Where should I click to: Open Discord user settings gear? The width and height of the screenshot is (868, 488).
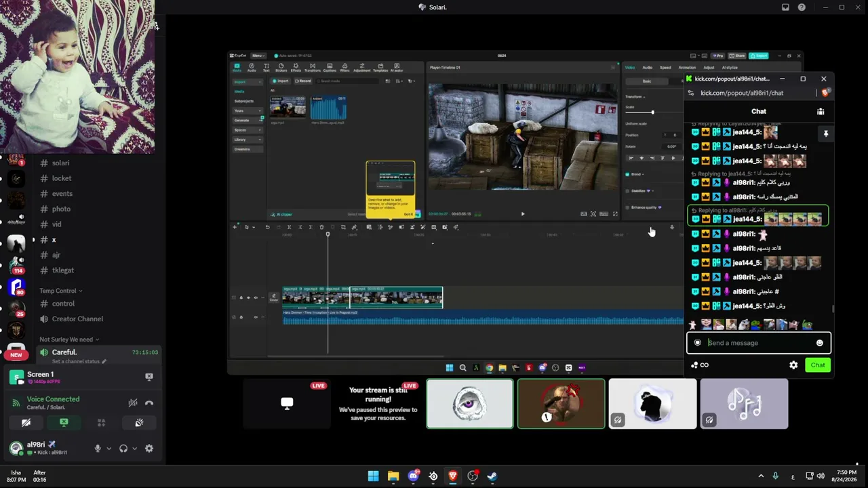pyautogui.click(x=149, y=448)
